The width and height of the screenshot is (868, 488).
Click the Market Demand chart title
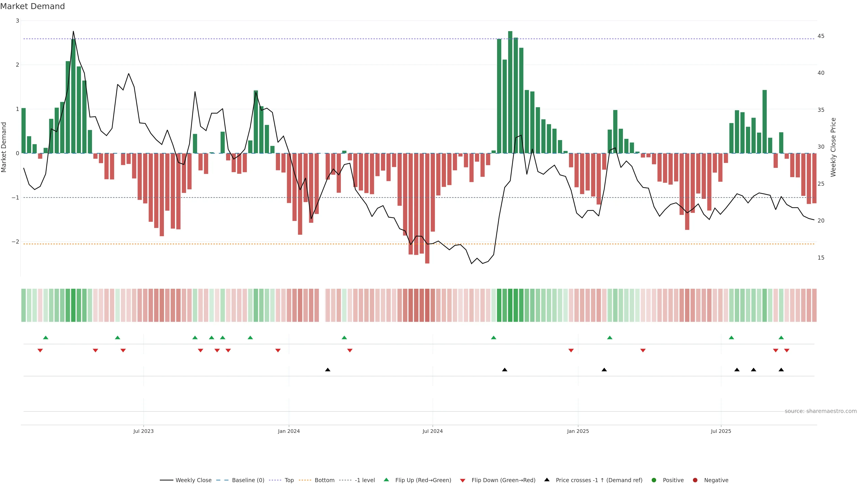[x=32, y=6]
